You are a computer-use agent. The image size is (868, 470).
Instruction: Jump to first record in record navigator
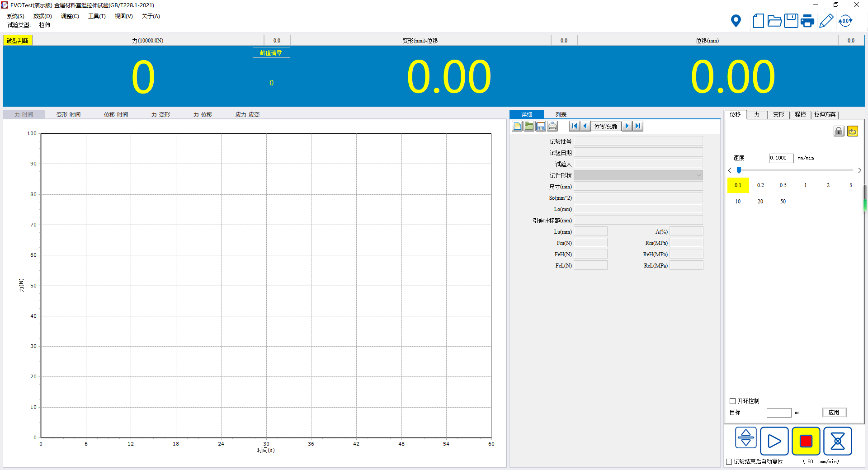pos(574,126)
